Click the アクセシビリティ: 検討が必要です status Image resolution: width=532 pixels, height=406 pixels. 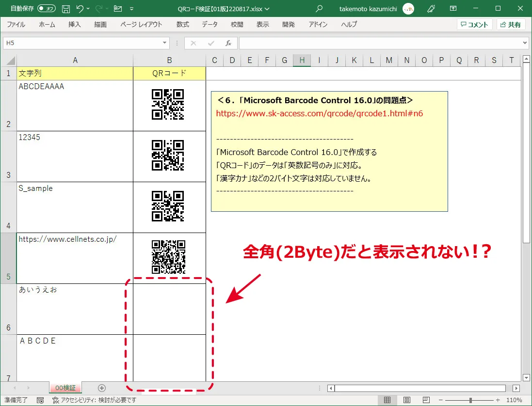click(x=94, y=400)
